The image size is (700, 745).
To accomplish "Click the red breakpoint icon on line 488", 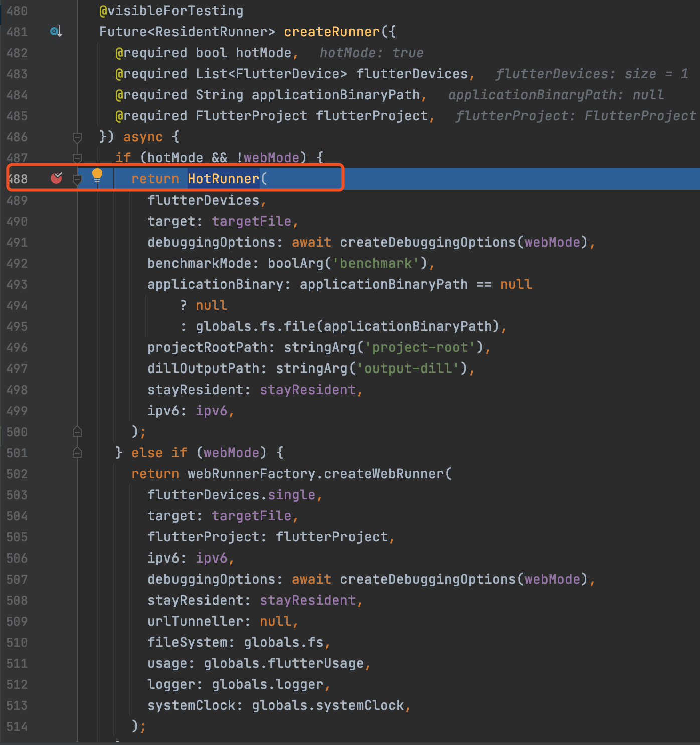I will coord(57,178).
